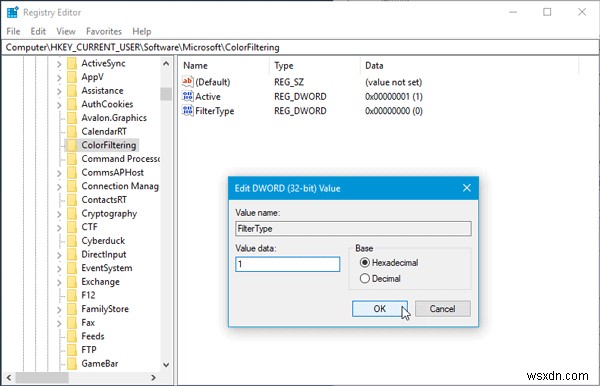The width and height of the screenshot is (600, 386).
Task: Click the Exchange folder icon
Action: pos(72,282)
